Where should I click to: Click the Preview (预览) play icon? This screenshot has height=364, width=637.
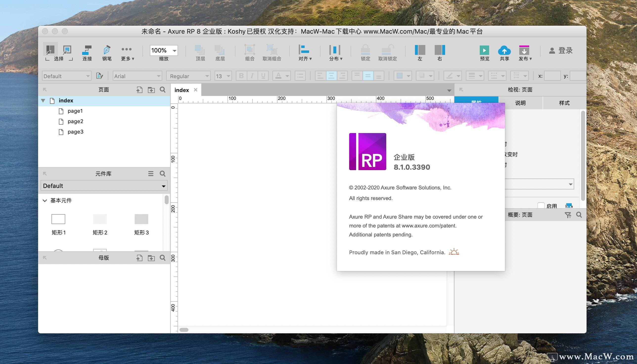click(x=484, y=50)
